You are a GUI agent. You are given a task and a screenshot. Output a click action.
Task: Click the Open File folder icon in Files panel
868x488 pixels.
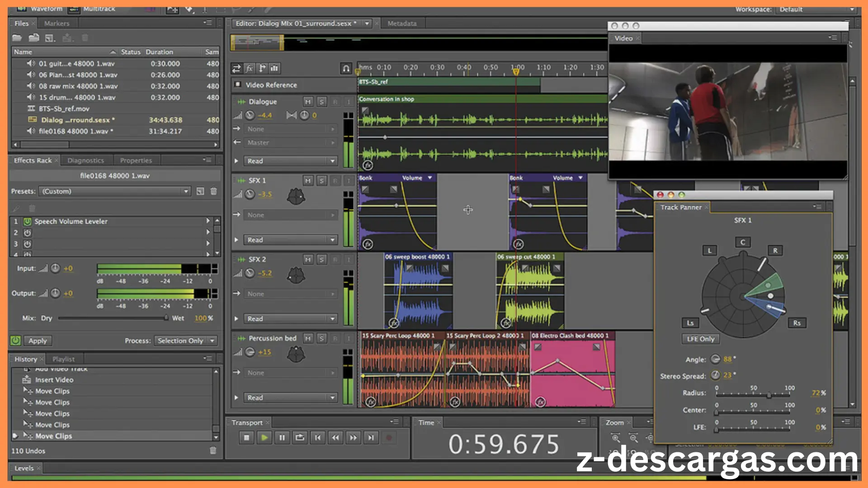tap(17, 38)
